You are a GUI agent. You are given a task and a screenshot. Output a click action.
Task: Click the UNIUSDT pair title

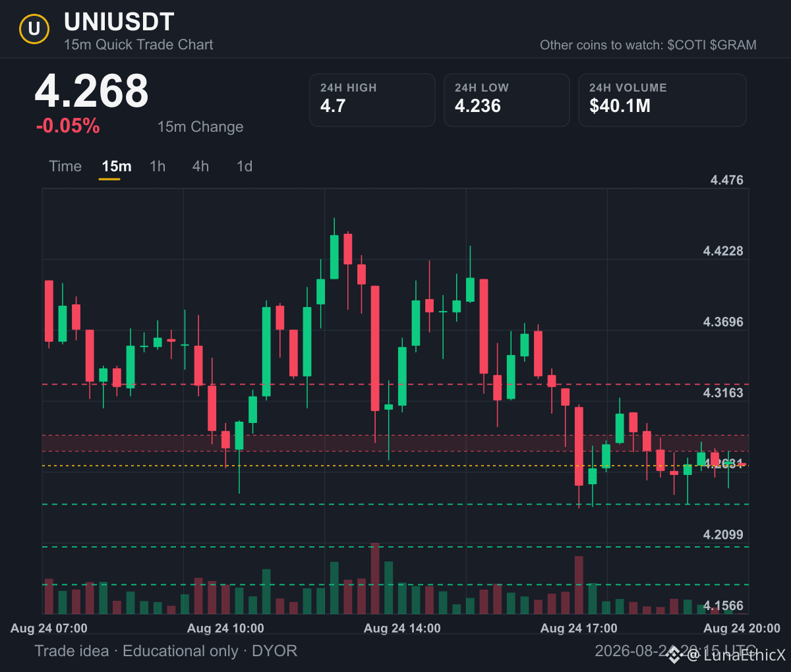point(119,22)
